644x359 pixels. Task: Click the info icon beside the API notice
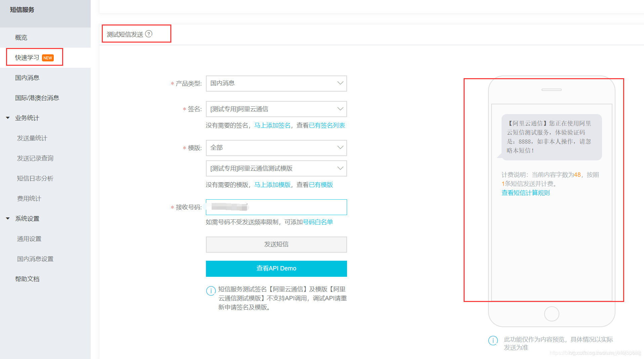(x=211, y=291)
